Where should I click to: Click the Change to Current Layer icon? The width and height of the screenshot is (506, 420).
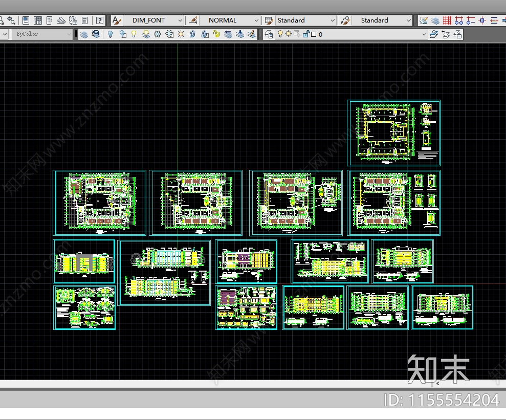[228, 34]
